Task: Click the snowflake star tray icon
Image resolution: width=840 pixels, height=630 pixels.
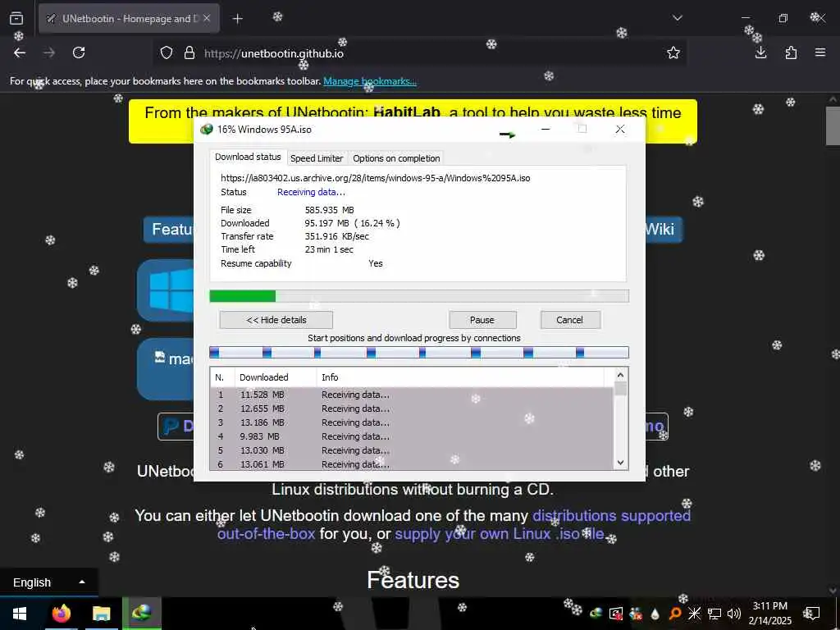Action: tap(694, 614)
